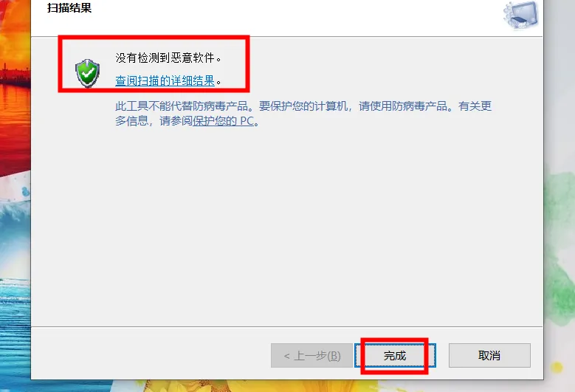Click the disabled 上一步(B) button
This screenshot has height=392, width=575.
311,355
